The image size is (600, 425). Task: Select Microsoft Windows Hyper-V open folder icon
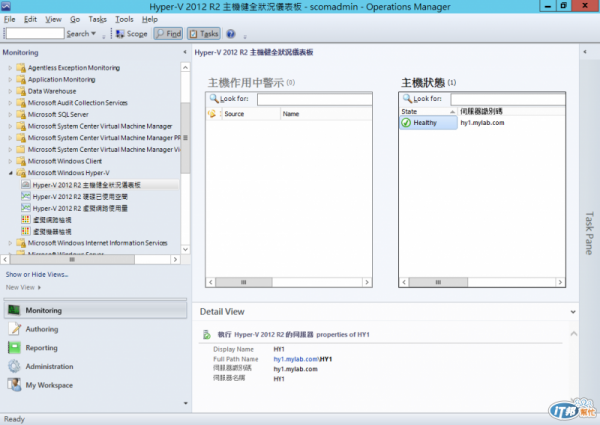21,173
